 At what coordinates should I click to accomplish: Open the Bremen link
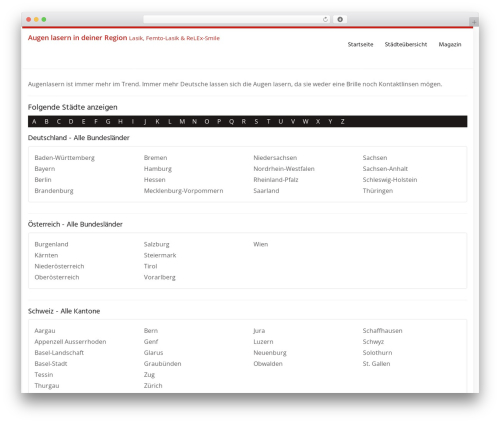[x=155, y=158]
